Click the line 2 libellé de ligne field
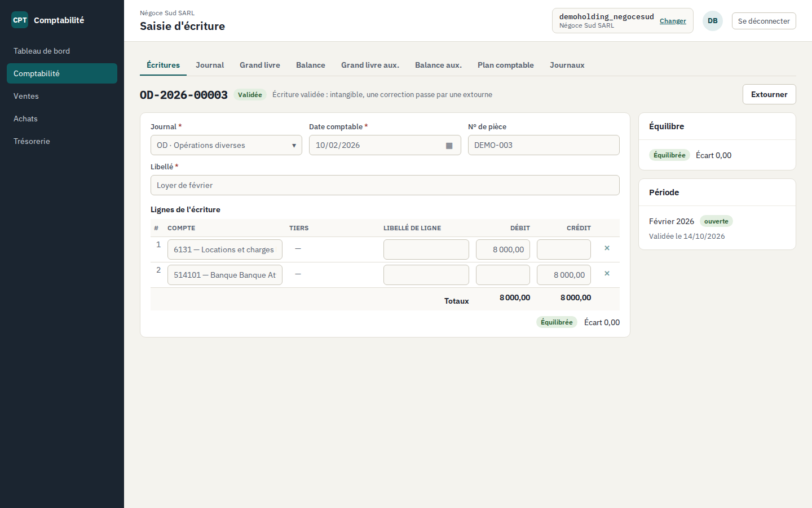Viewport: 812px width, 508px height. pyautogui.click(x=426, y=275)
